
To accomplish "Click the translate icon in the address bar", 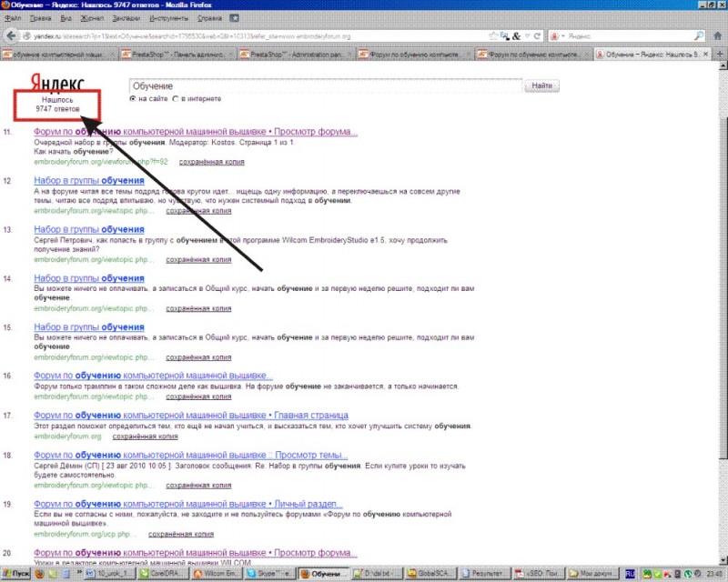I will [x=505, y=35].
